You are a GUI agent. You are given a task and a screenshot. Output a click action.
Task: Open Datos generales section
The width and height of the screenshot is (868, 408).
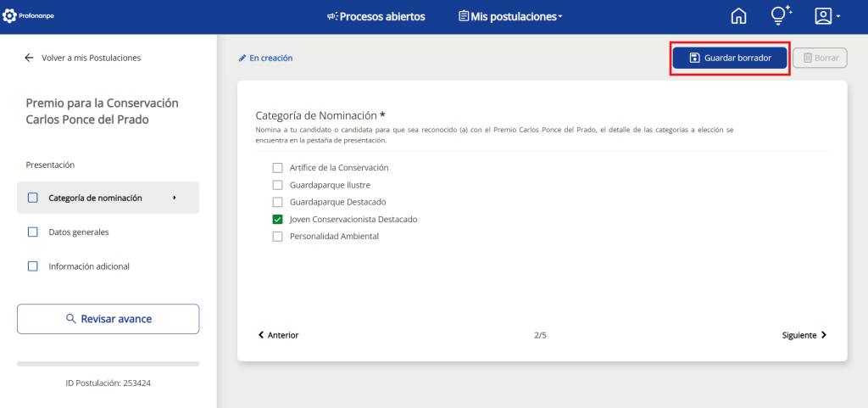pyautogui.click(x=78, y=232)
